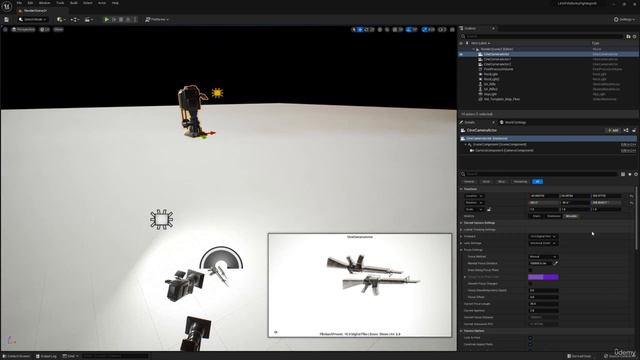Open the Help menu

tap(116, 3)
